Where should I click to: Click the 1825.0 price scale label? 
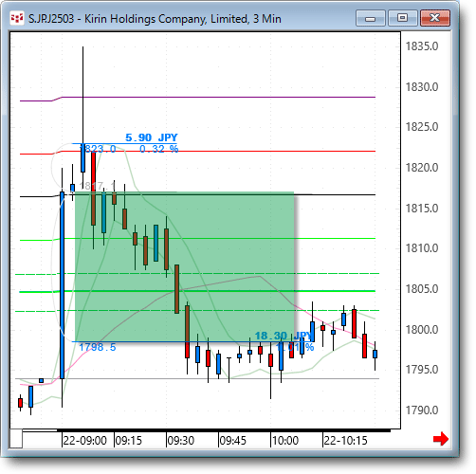click(422, 127)
